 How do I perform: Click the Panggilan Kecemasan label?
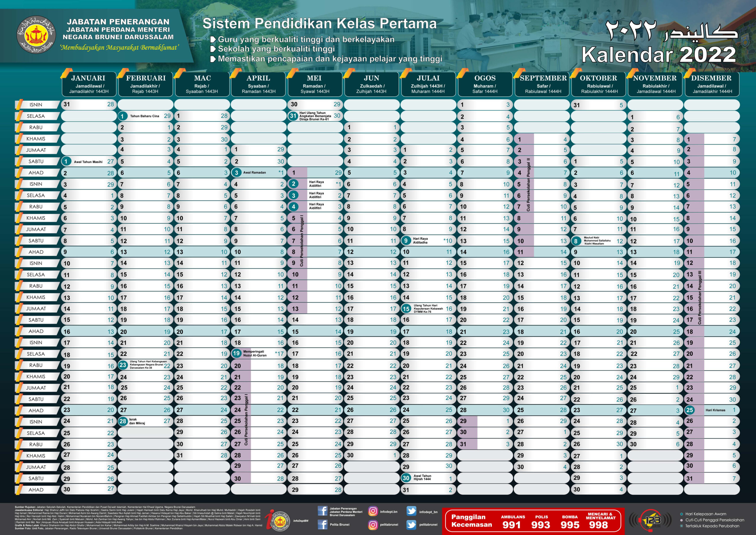[x=472, y=521]
